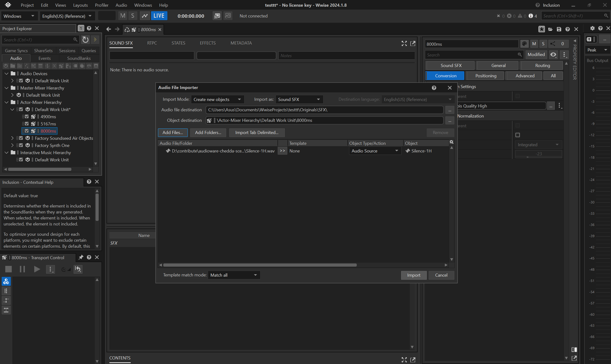Click the refresh icon in Project Explorer
Image resolution: width=611 pixels, height=364 pixels.
85,40
